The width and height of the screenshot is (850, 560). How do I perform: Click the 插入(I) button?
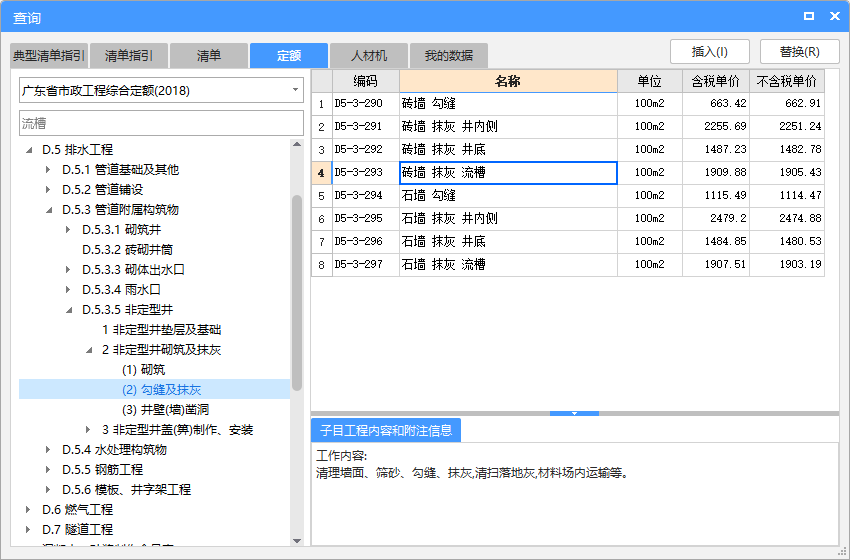tap(710, 52)
